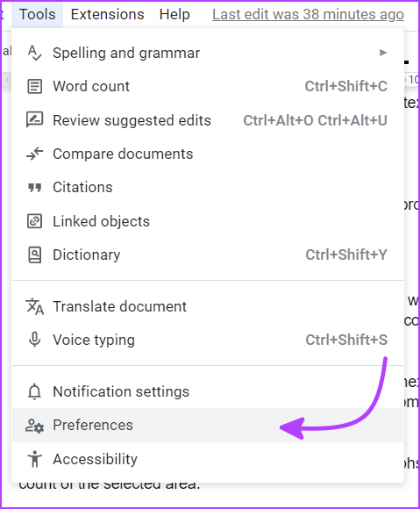
Task: Click the Preferences person-gear icon
Action: [34, 426]
